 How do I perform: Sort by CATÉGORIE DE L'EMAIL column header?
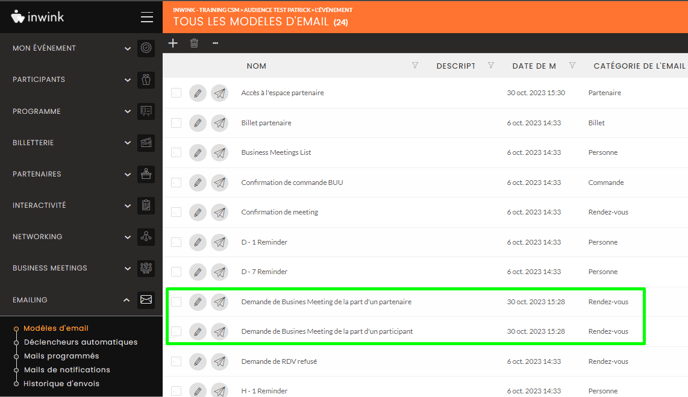(639, 66)
